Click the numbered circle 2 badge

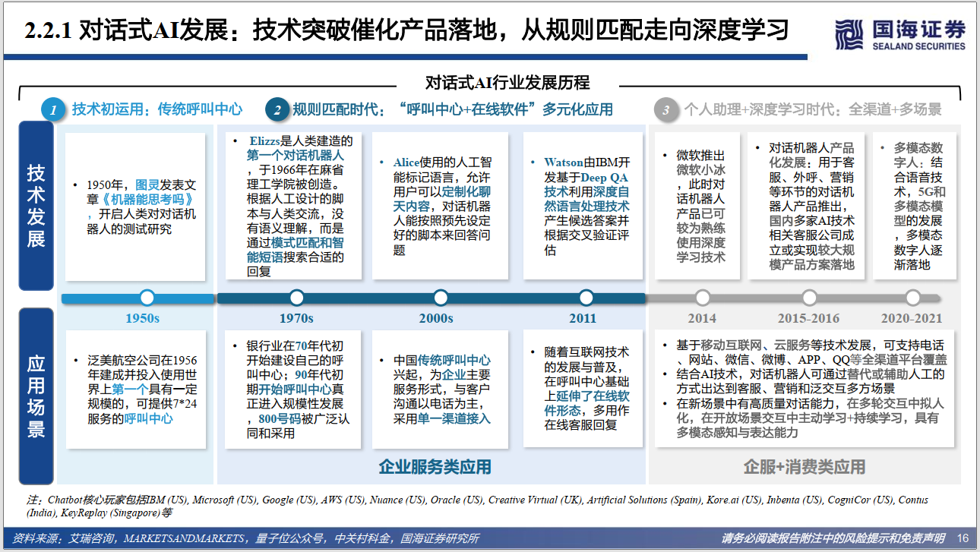(x=277, y=110)
